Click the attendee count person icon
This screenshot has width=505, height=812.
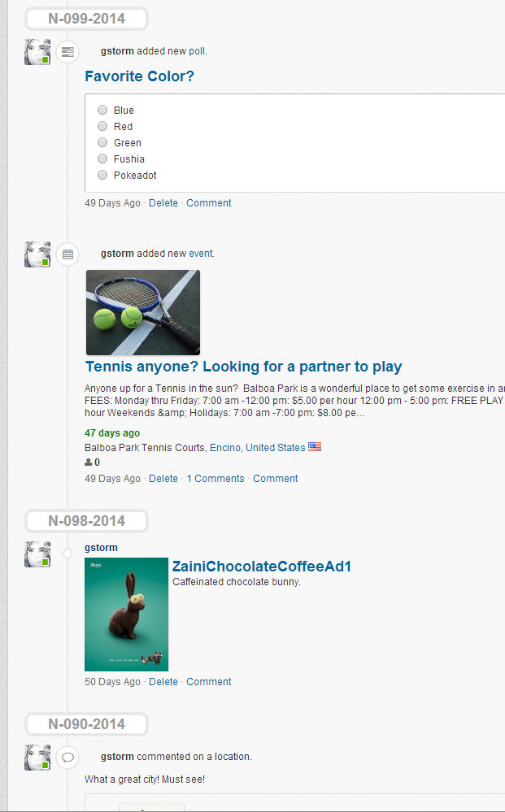pyautogui.click(x=88, y=462)
